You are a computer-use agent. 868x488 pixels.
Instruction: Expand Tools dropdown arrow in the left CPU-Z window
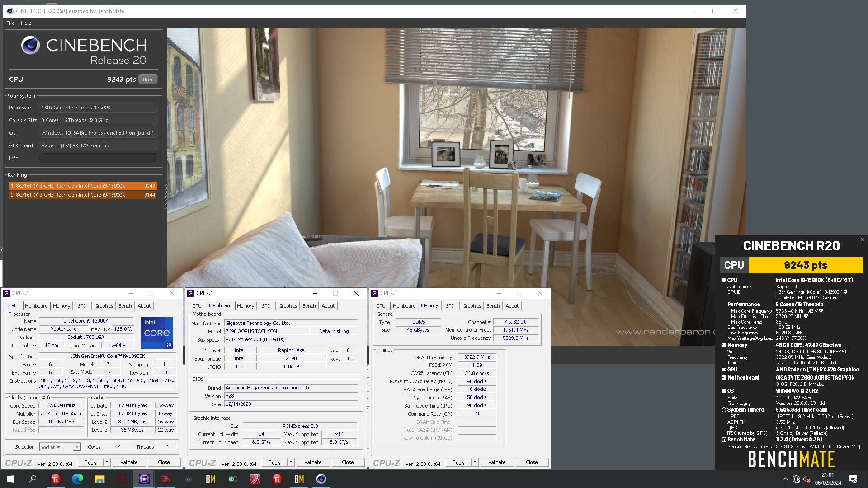click(x=107, y=462)
